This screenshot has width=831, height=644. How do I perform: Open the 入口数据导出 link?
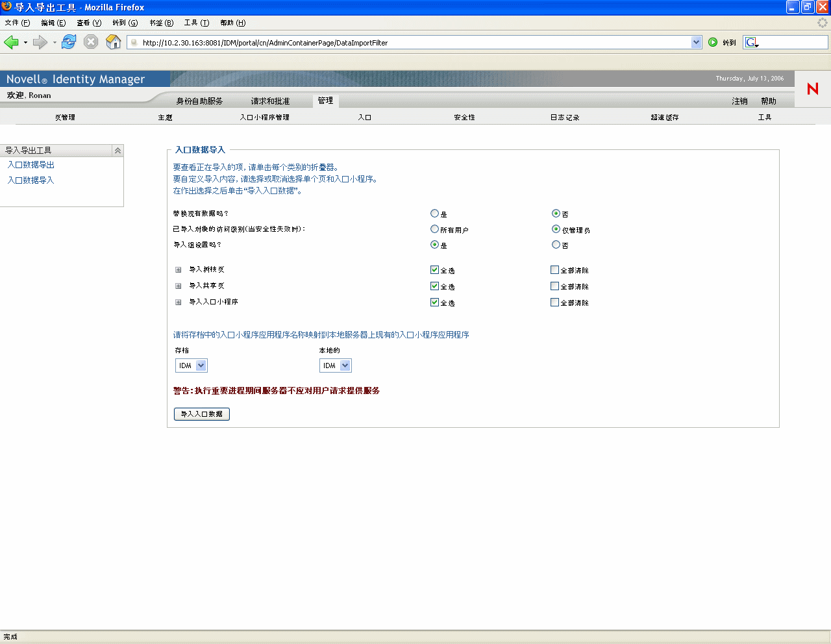point(29,165)
